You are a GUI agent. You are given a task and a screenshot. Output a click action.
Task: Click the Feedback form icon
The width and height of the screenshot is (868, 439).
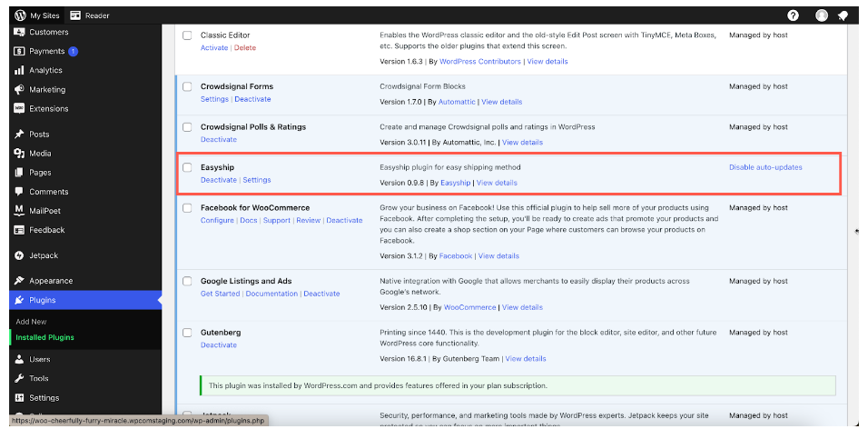tap(19, 230)
